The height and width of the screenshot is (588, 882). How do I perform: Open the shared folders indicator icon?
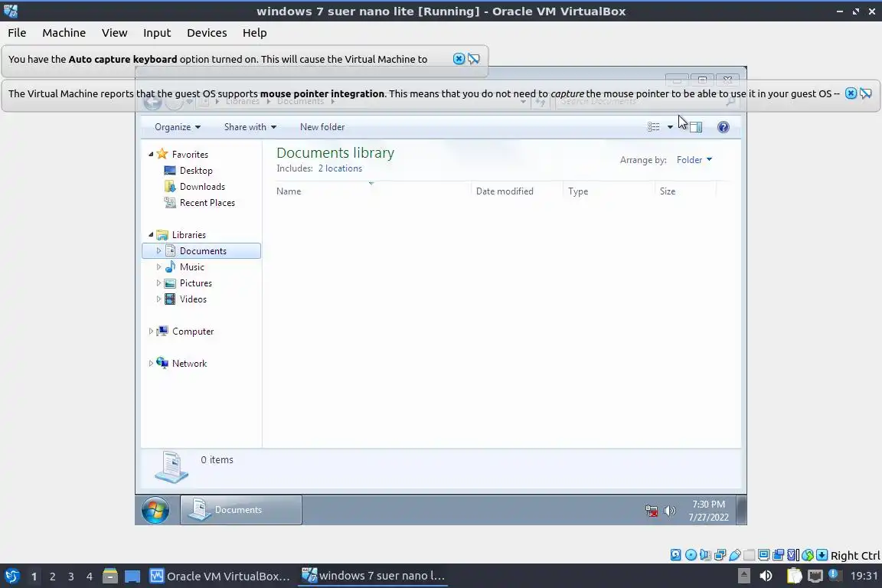[750, 555]
